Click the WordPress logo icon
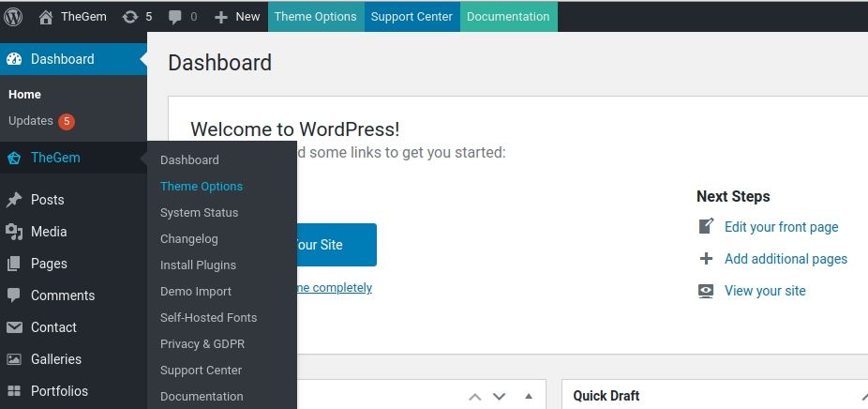This screenshot has height=409, width=868. [x=13, y=16]
